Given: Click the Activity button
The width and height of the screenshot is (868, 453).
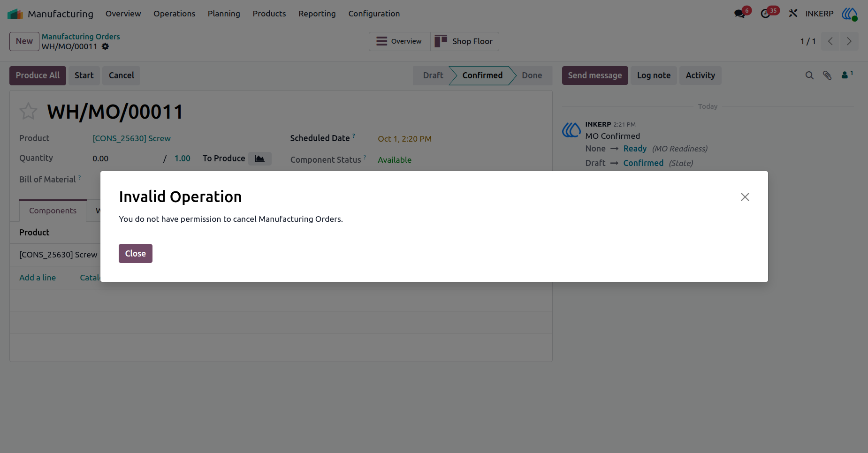Looking at the screenshot, I should [700, 75].
